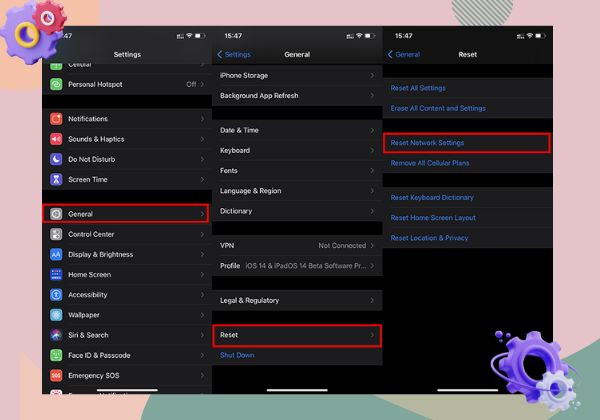Tap the Notifications red icon
600x420 pixels.
coord(56,119)
